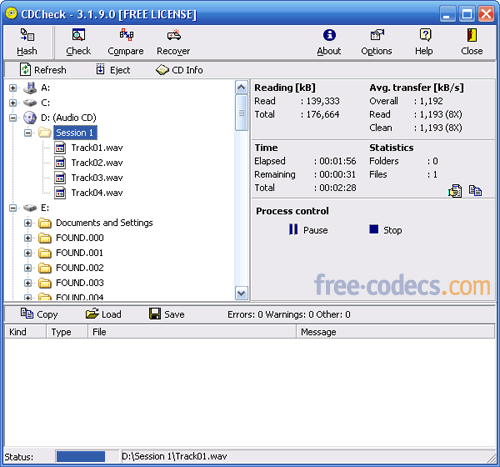Open the About dialog
Image resolution: width=500 pixels, height=467 pixels.
tap(329, 42)
